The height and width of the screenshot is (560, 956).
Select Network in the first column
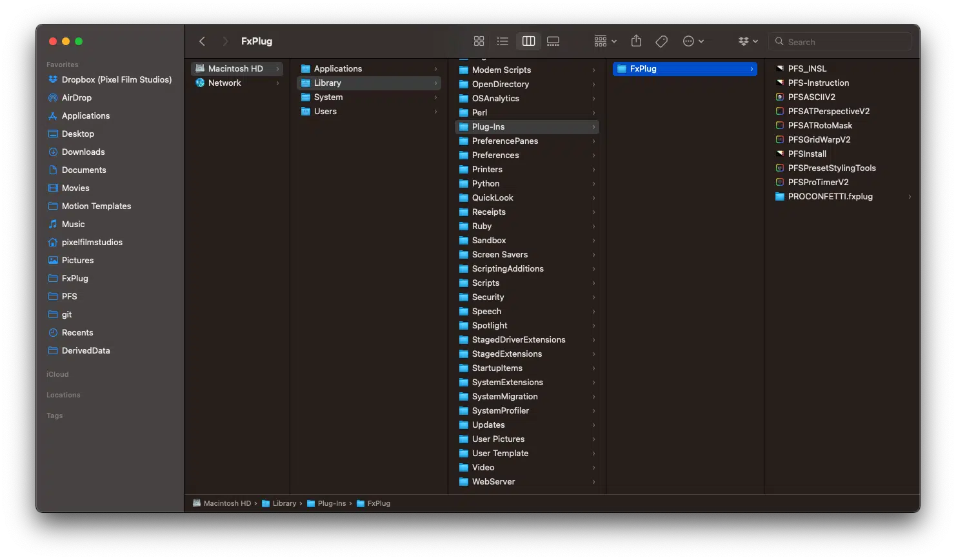pos(237,83)
